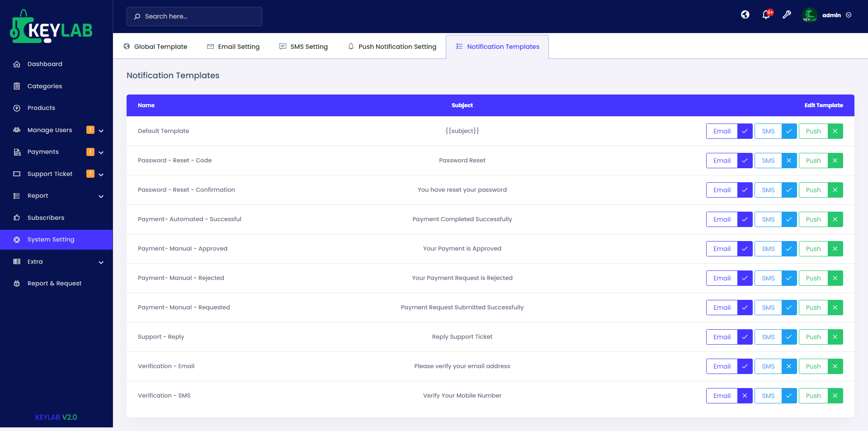Click the KEYLAB logo
This screenshot has height=431, width=868.
click(x=51, y=27)
